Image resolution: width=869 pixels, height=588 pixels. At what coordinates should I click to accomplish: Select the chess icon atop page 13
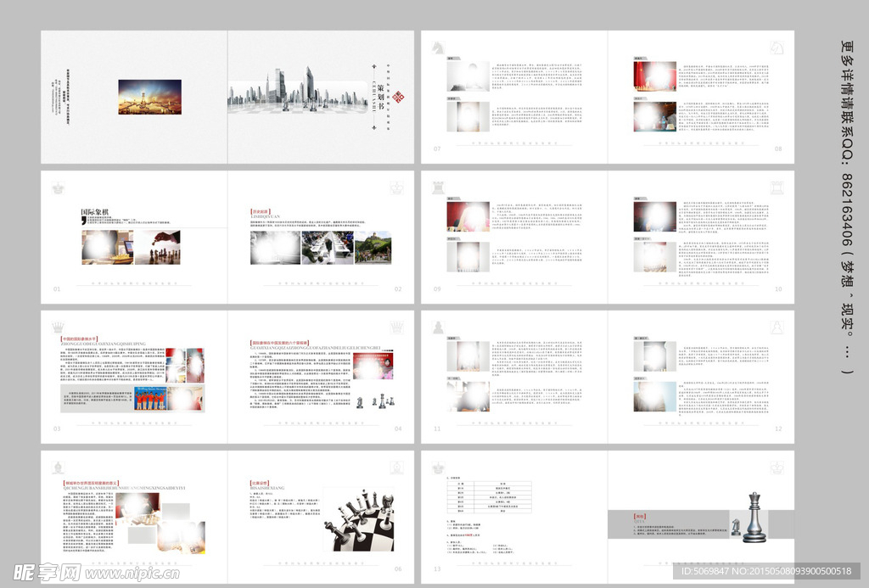[439, 467]
